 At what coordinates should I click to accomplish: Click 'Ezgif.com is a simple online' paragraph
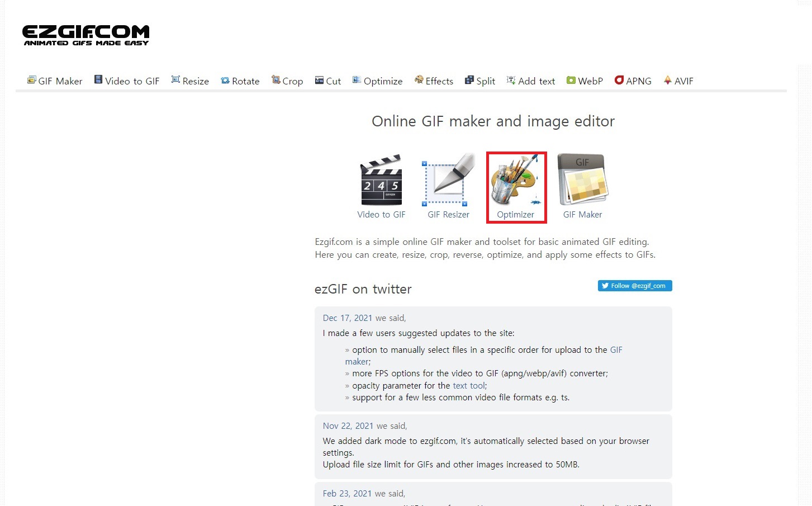coord(485,248)
